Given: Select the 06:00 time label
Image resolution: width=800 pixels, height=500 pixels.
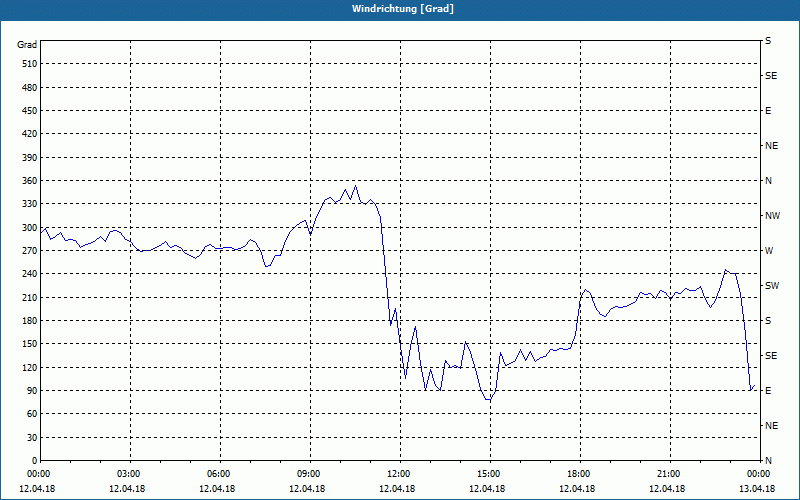Looking at the screenshot, I should tap(220, 474).
